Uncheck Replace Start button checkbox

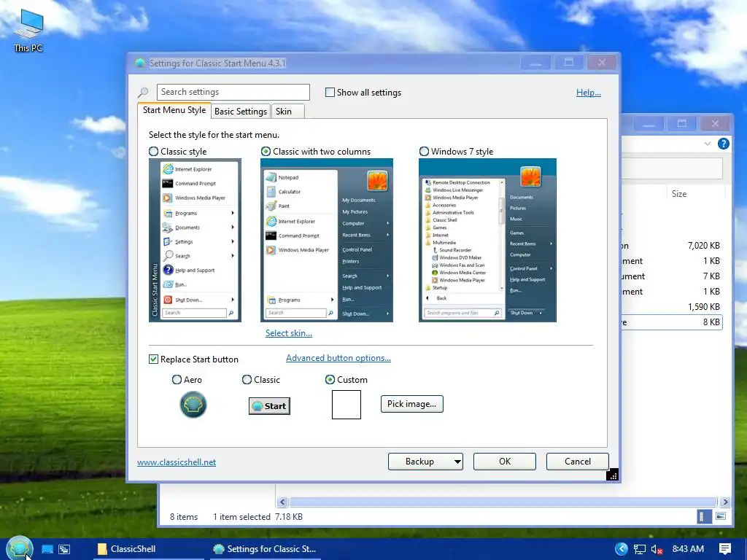pos(153,359)
